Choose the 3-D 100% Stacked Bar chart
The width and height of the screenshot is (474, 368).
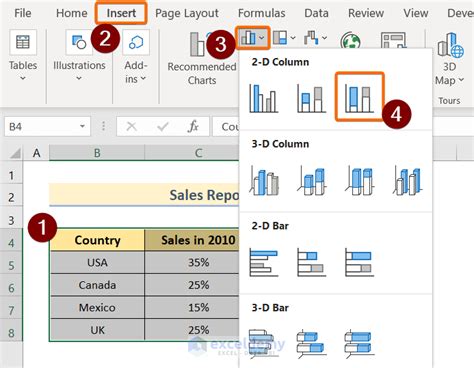point(359,344)
